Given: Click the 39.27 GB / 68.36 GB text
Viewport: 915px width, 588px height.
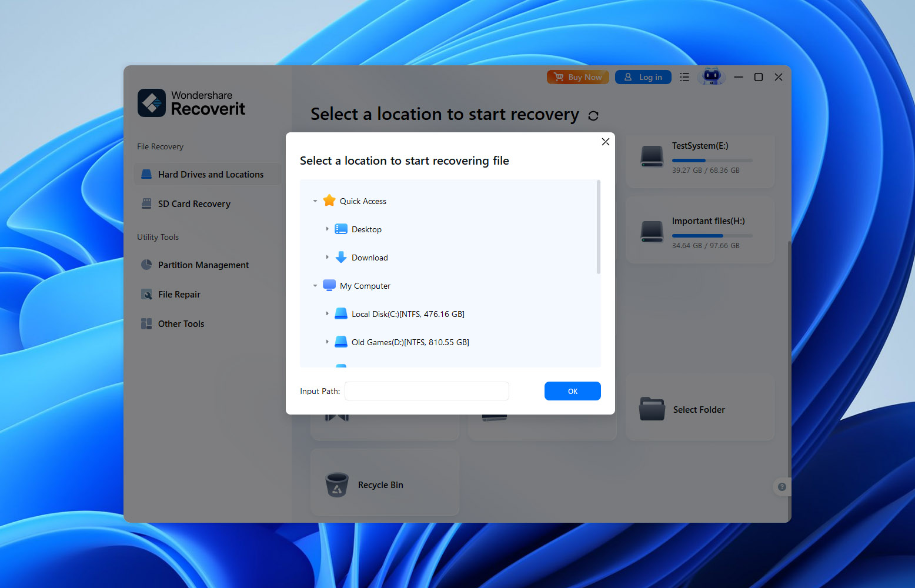Looking at the screenshot, I should point(706,171).
